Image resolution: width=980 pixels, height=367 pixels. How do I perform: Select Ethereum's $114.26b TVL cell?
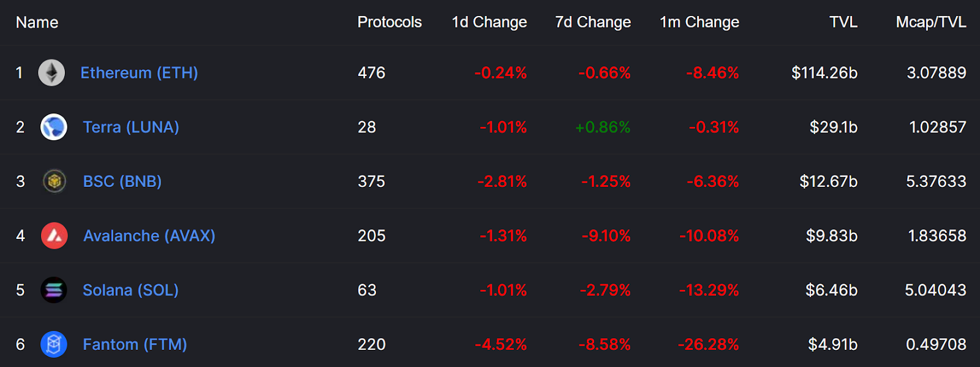[824, 73]
